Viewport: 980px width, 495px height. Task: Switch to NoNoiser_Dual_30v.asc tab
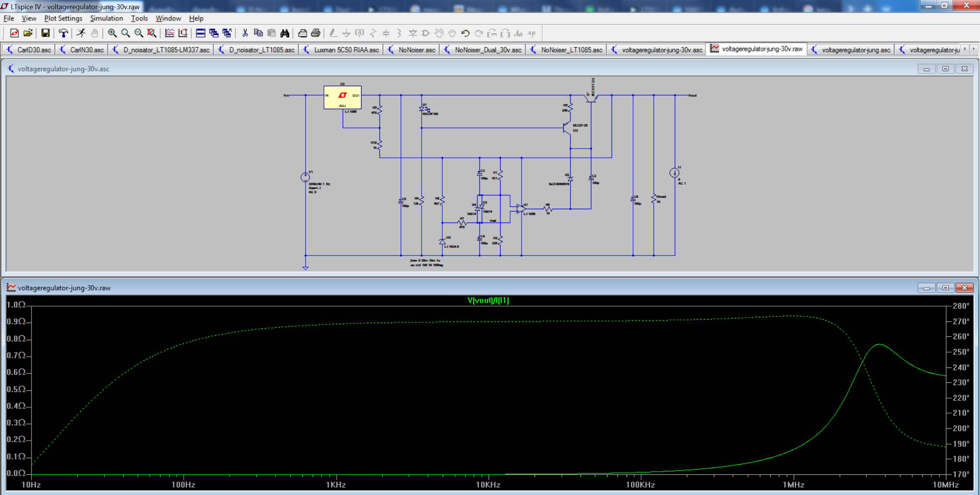482,50
